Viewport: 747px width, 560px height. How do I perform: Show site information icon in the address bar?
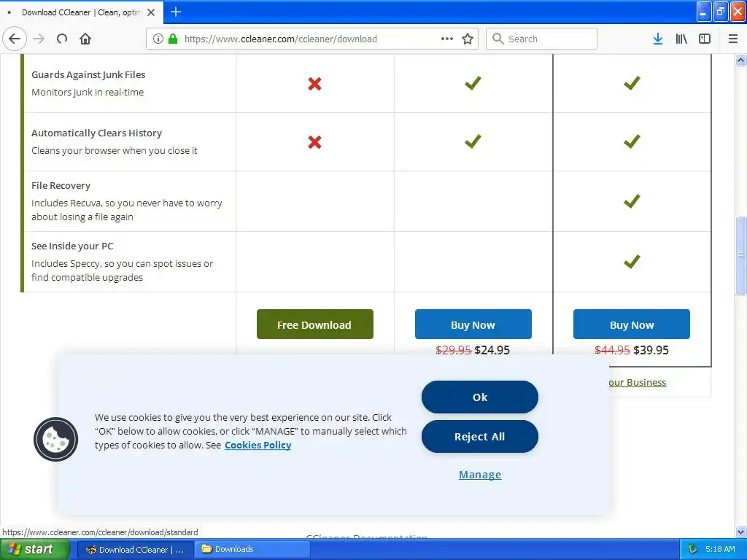(158, 39)
